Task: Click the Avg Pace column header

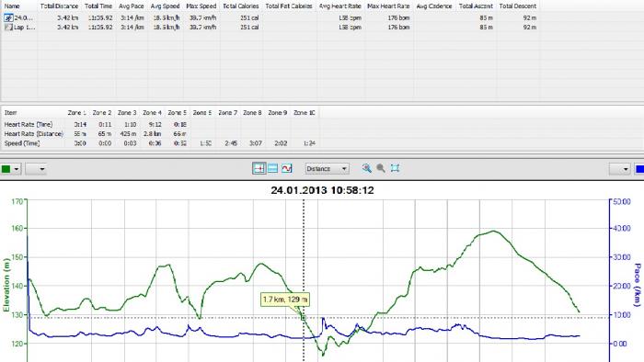Action: tap(132, 6)
